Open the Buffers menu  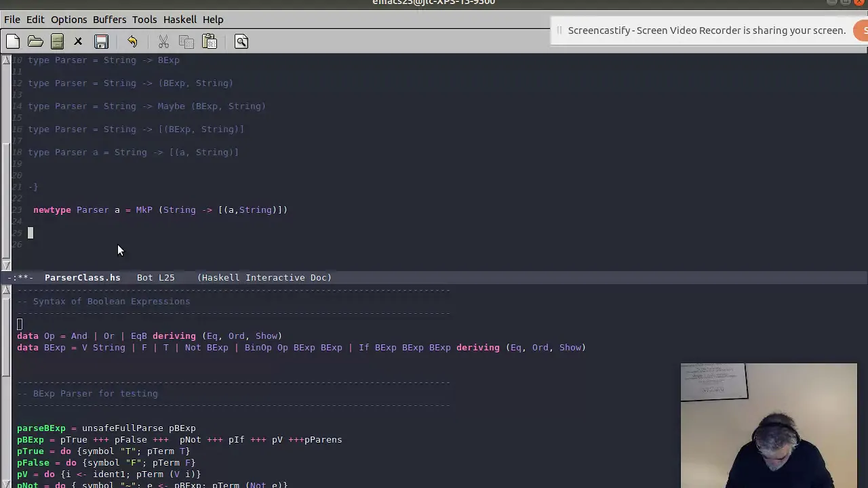(x=109, y=20)
